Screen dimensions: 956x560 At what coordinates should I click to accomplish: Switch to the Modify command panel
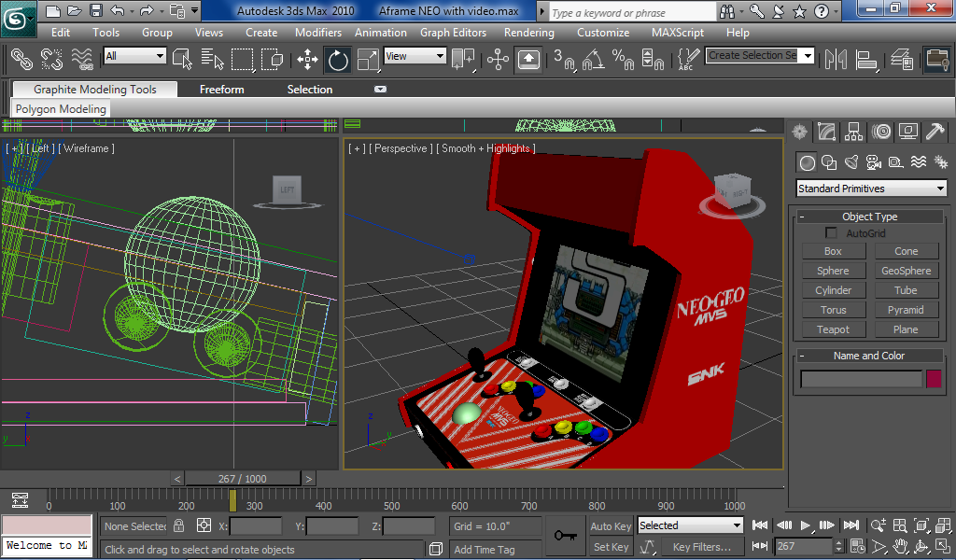827,131
